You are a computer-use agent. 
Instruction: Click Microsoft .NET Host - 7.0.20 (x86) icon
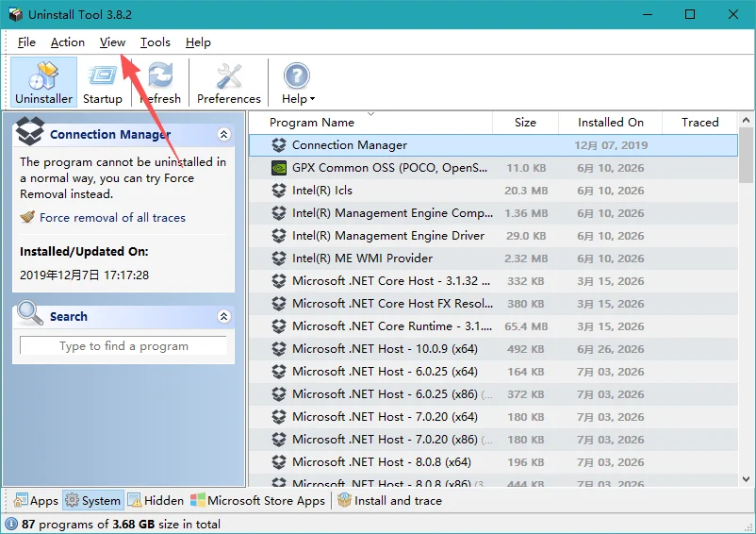[x=279, y=440]
